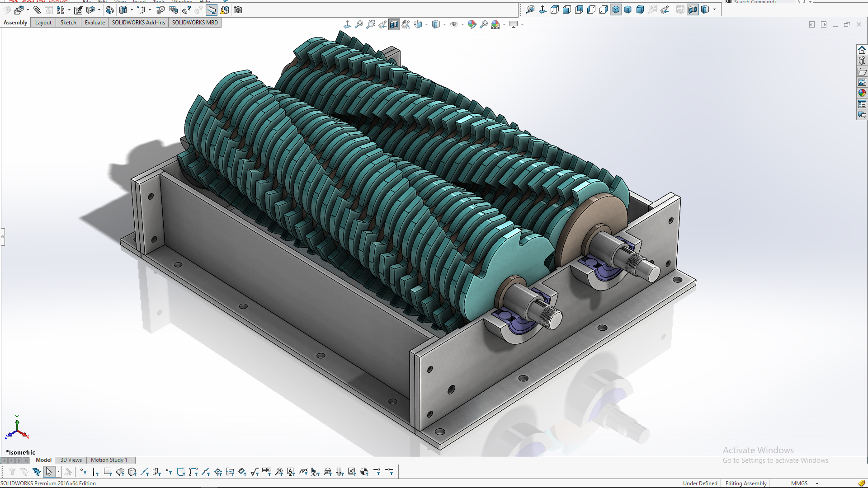Viewport: 868px width, 488px height.
Task: Expand the Reference Geometry dropdown arrow
Action: [x=150, y=10]
